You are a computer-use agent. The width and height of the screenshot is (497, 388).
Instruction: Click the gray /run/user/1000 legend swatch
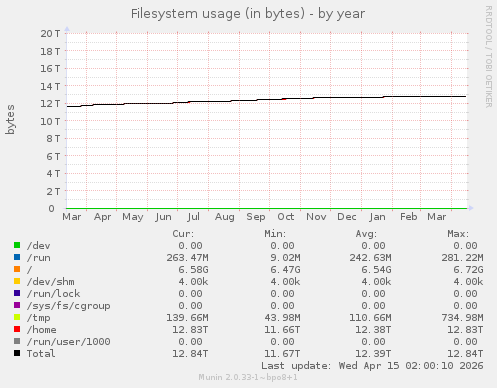[17, 341]
